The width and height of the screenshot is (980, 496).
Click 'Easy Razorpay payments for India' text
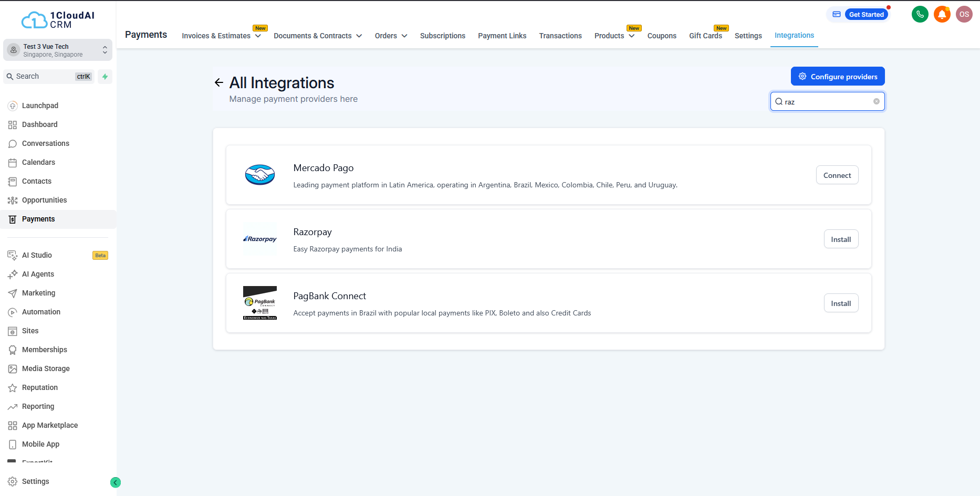[x=348, y=249]
